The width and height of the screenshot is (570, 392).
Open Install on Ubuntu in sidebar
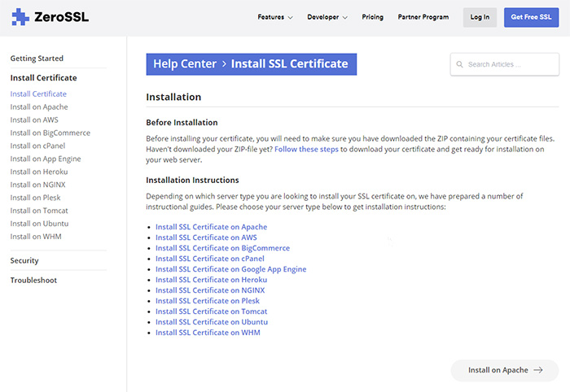pyautogui.click(x=39, y=224)
